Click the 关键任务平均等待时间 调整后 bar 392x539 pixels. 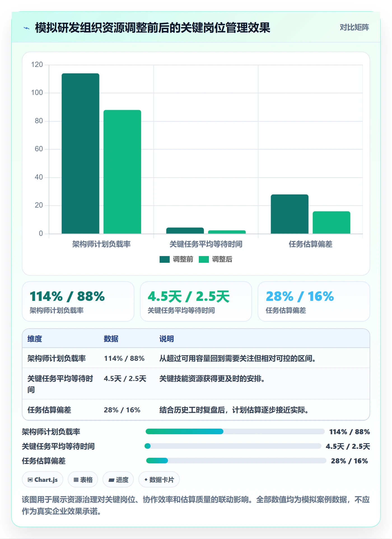tap(227, 232)
